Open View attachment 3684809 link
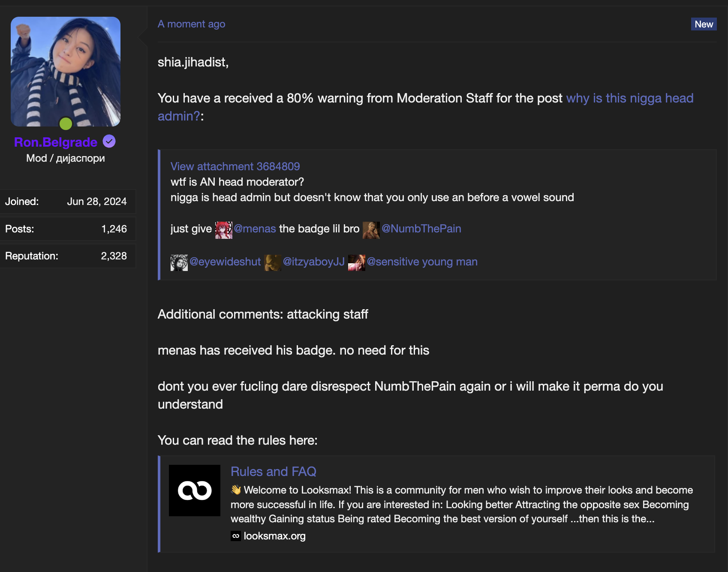The height and width of the screenshot is (572, 728). click(x=235, y=166)
